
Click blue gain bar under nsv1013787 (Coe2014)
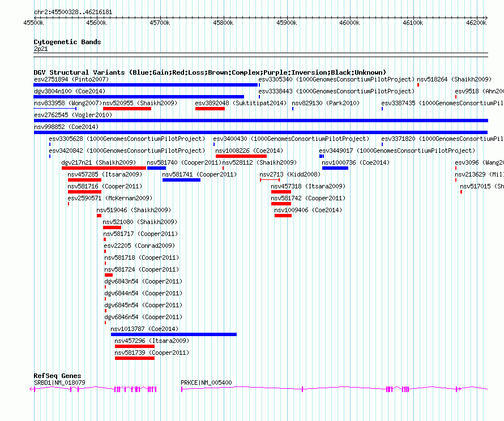[174, 334]
